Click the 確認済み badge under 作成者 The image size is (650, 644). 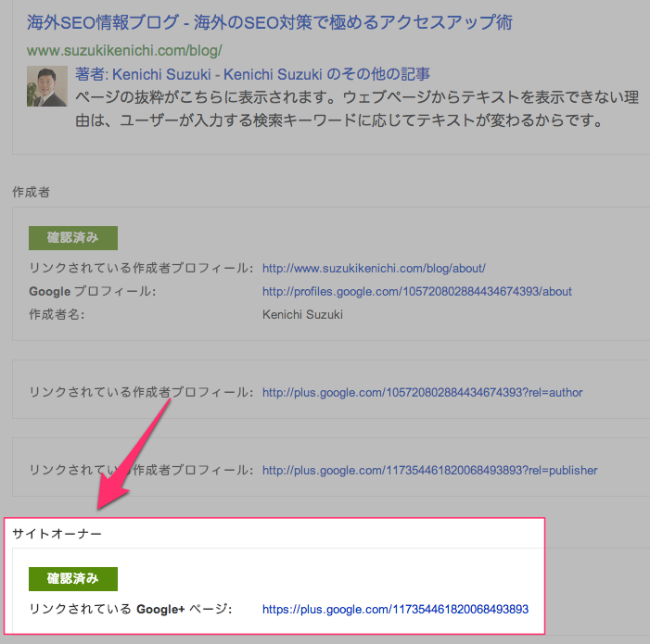point(73,238)
